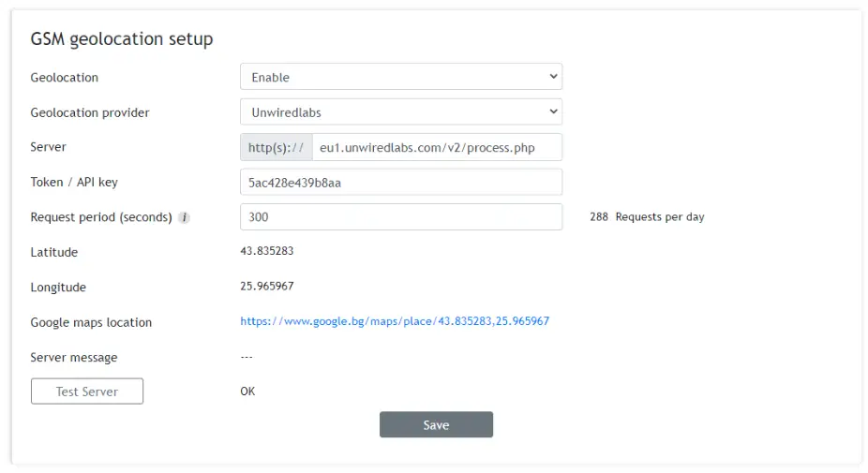The image size is (868, 473).
Task: Expand the Geolocation provider Unwiredlabs dropdown
Action: (x=400, y=112)
